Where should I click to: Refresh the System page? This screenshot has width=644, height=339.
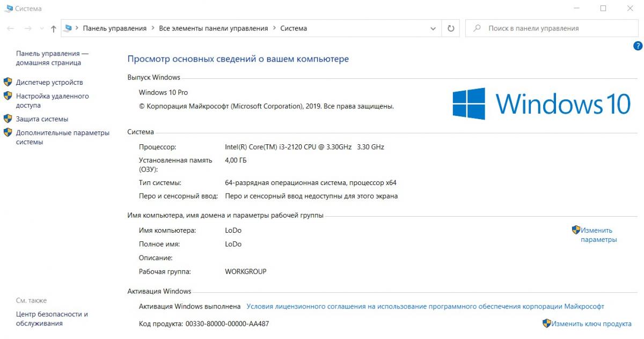coord(451,28)
